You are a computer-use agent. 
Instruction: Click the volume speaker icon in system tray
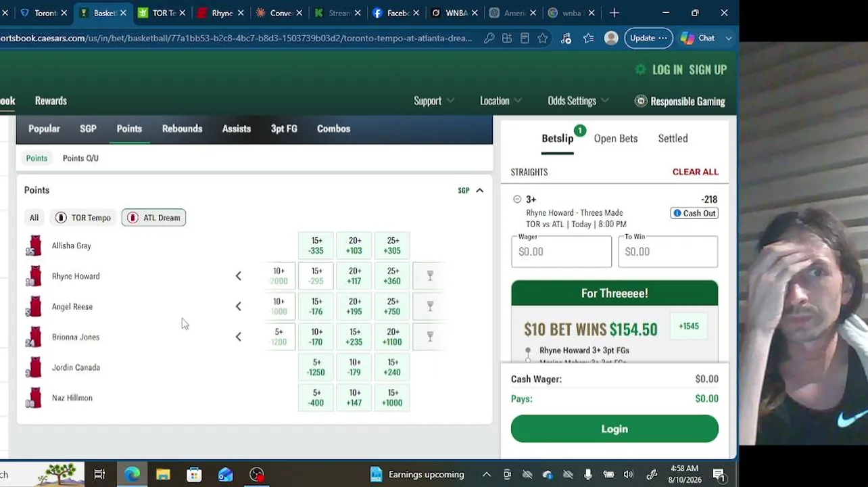(x=629, y=475)
